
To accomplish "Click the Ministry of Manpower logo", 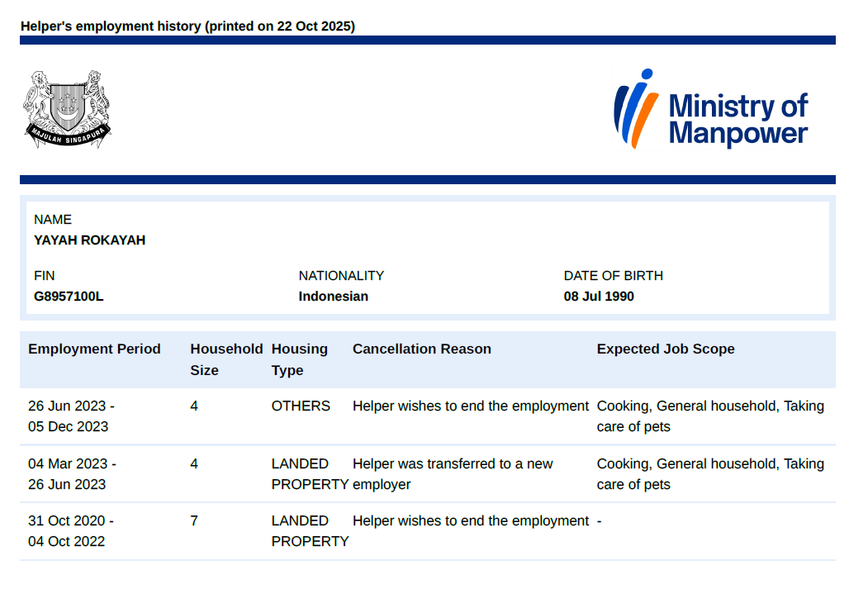I will tap(710, 109).
